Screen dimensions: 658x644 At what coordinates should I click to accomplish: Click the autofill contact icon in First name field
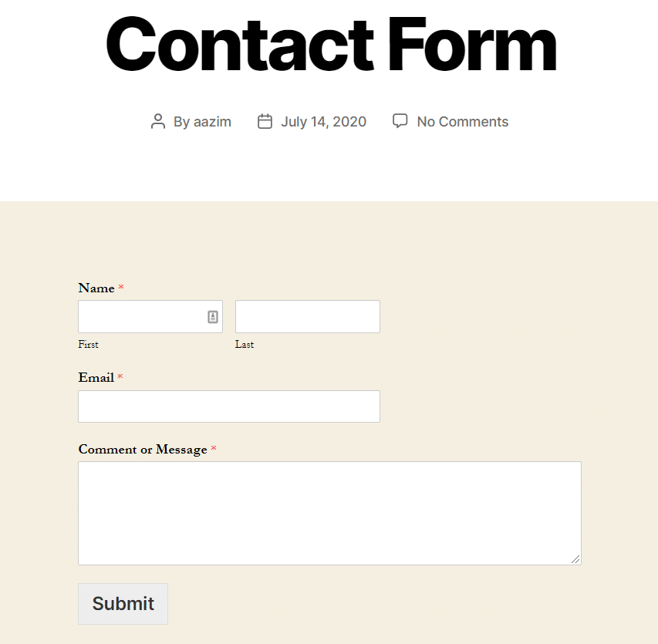[x=213, y=317]
